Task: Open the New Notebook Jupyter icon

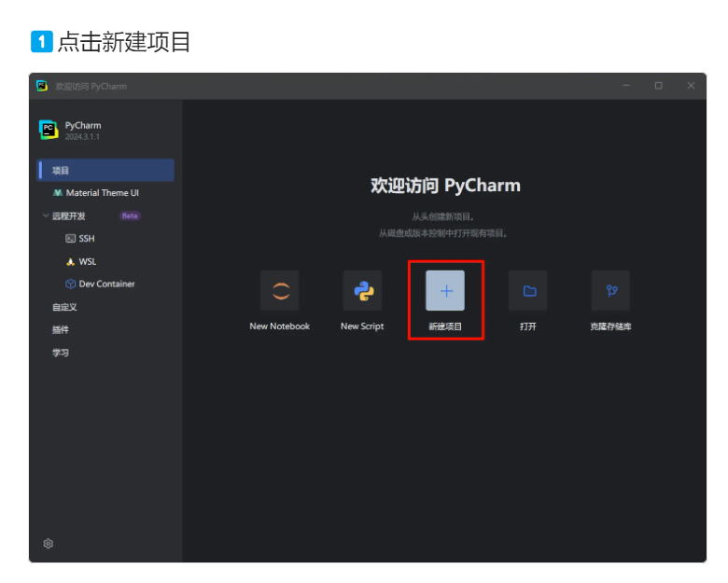Action: pos(279,291)
